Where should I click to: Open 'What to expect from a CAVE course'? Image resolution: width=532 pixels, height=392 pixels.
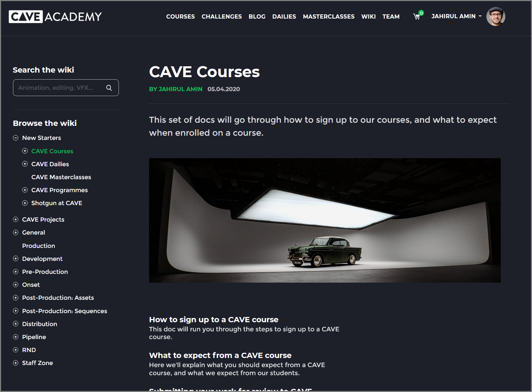point(220,355)
